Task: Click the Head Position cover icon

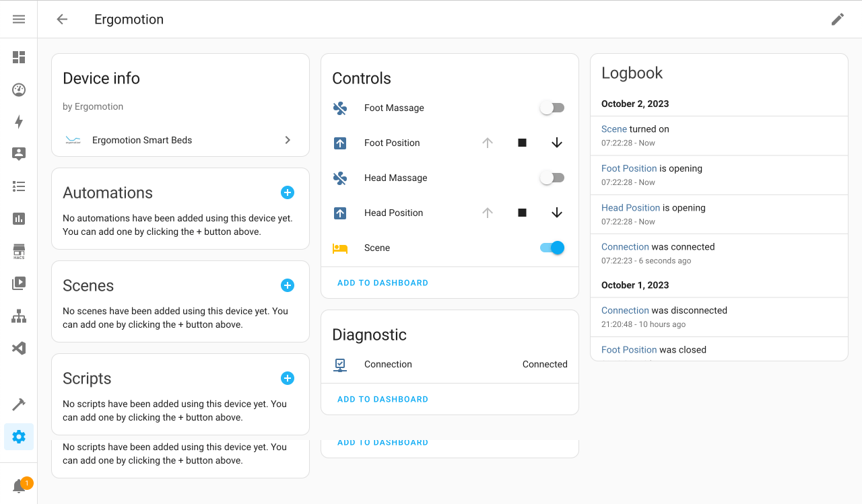Action: [340, 213]
